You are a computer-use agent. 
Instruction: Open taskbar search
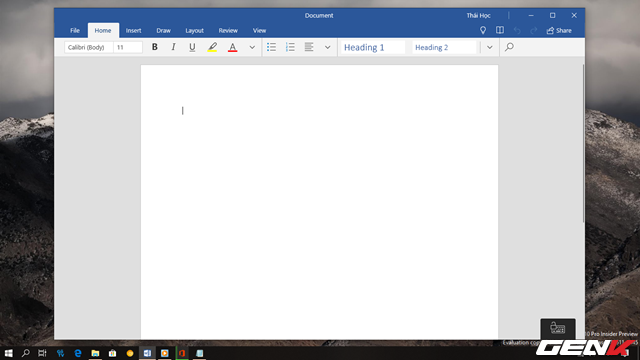tap(25, 353)
